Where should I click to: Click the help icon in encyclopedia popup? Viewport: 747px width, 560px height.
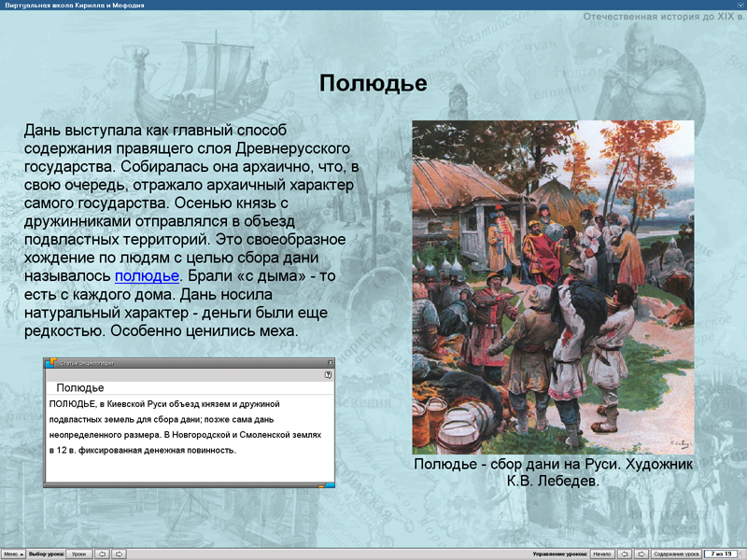coord(328,374)
